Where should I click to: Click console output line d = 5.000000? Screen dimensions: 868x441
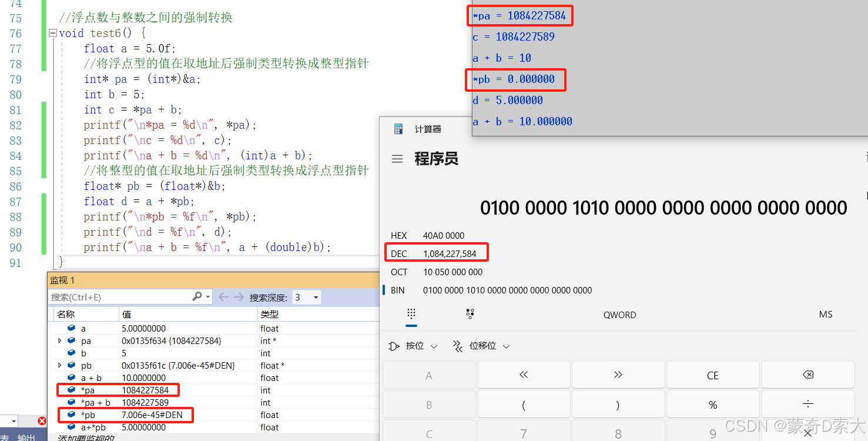pyautogui.click(x=508, y=101)
